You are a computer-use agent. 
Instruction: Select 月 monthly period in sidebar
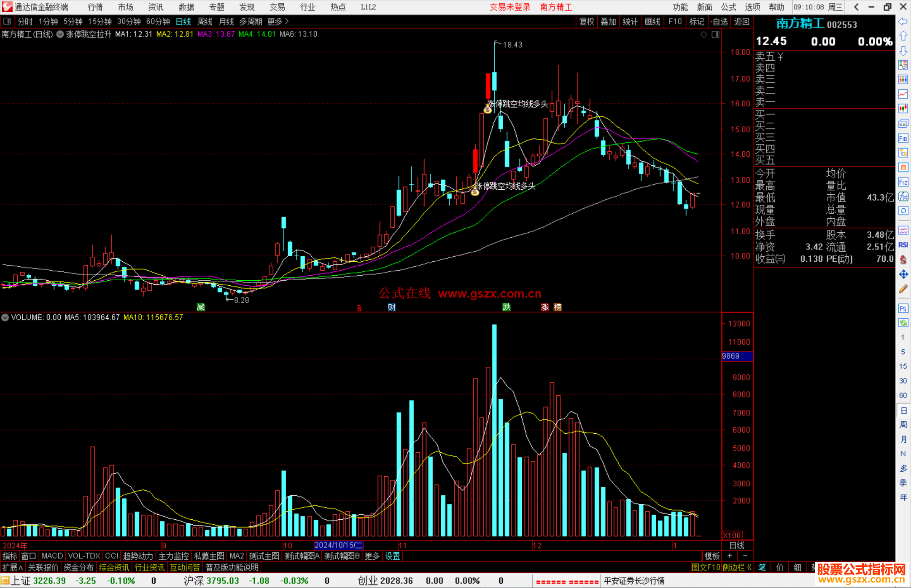[x=903, y=439]
